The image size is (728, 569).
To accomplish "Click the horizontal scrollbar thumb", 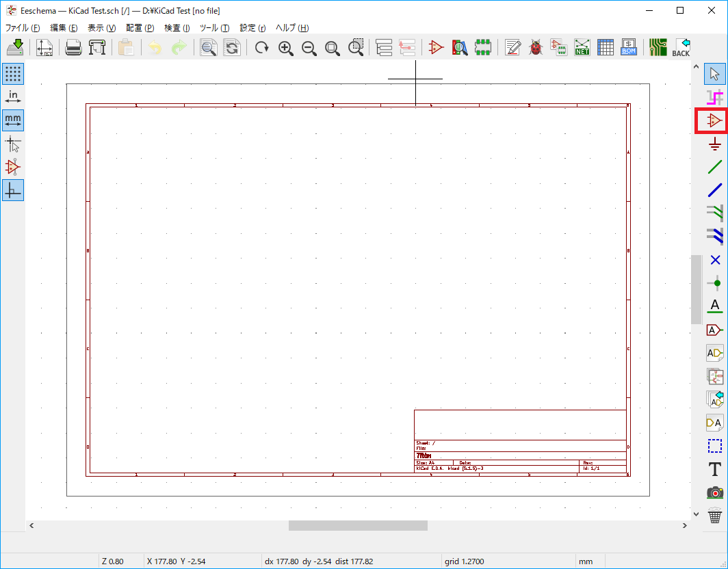I will (x=358, y=525).
